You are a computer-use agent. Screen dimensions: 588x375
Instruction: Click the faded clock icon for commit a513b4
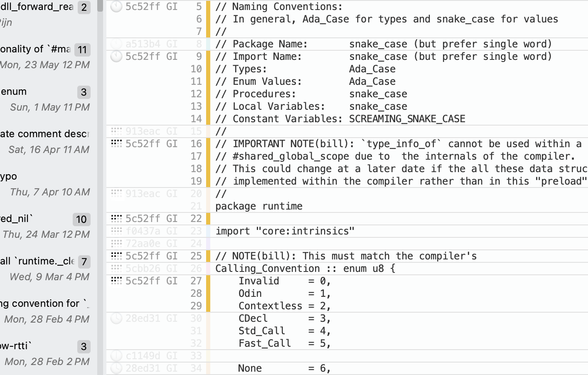tap(116, 44)
